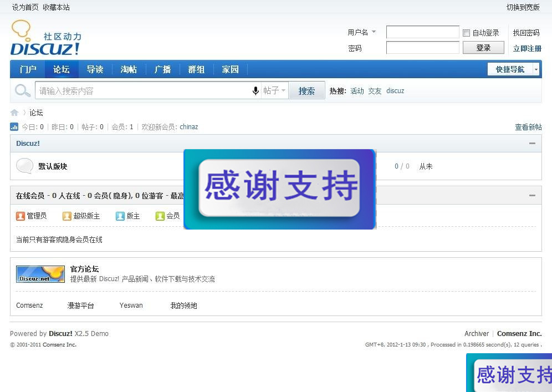Click the Discuz! logo
The height and width of the screenshot is (392, 552).
tap(46, 38)
